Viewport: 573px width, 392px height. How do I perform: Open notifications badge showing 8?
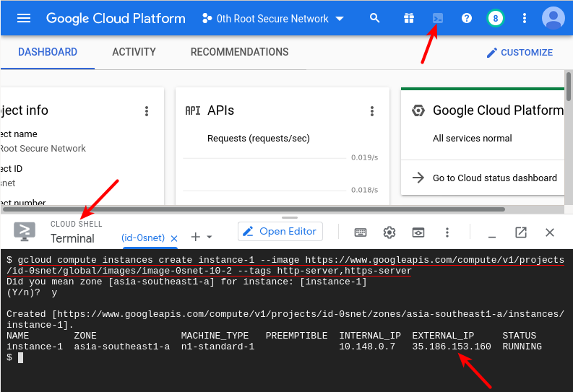click(x=496, y=18)
